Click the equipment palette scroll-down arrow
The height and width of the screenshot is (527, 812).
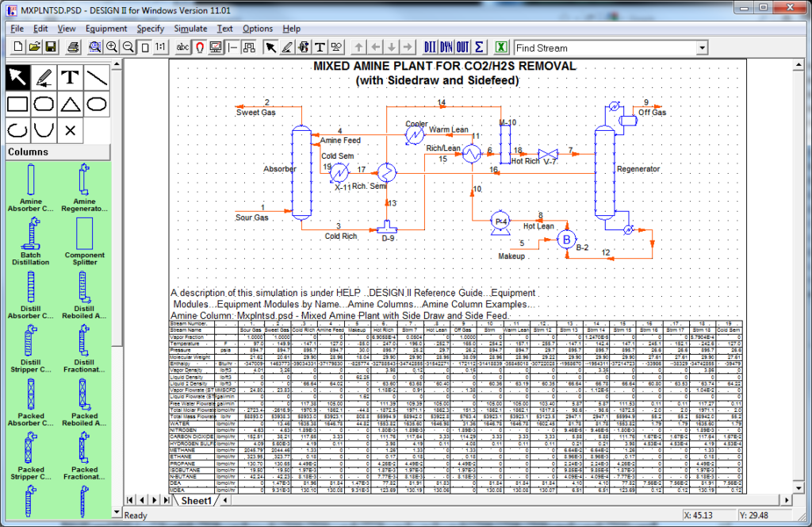tap(117, 513)
